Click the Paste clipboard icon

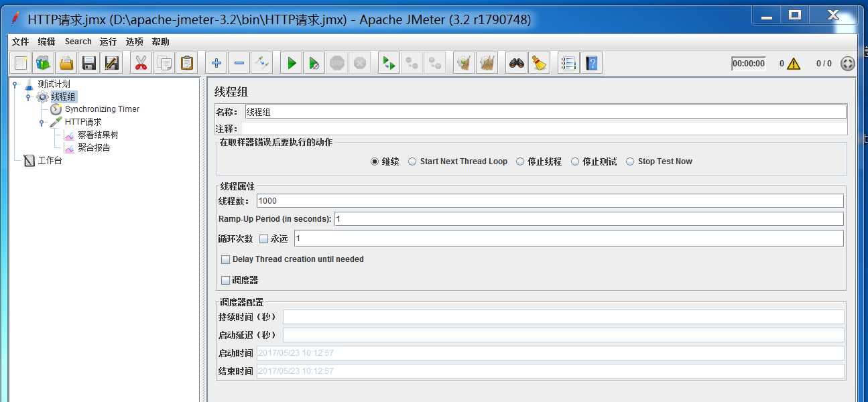coord(186,64)
